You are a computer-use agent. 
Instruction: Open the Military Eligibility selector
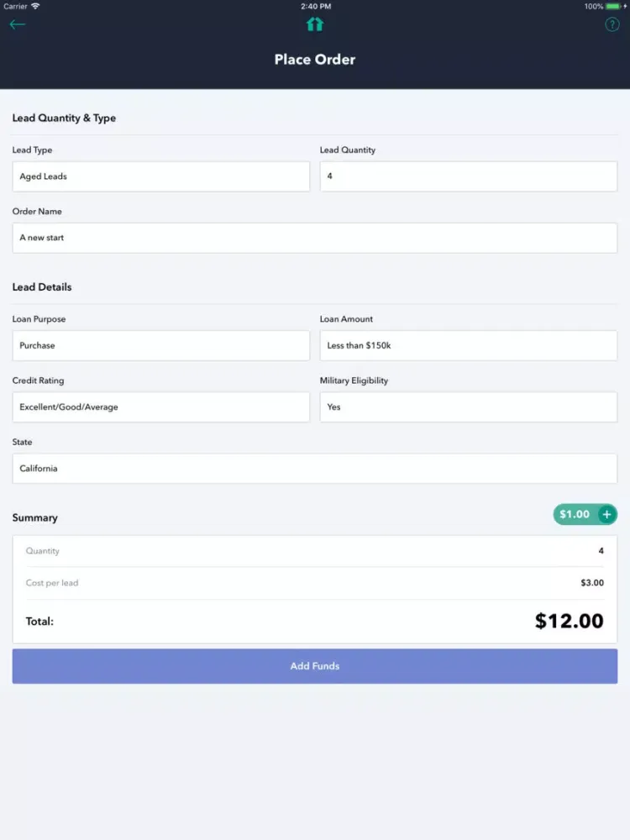468,407
